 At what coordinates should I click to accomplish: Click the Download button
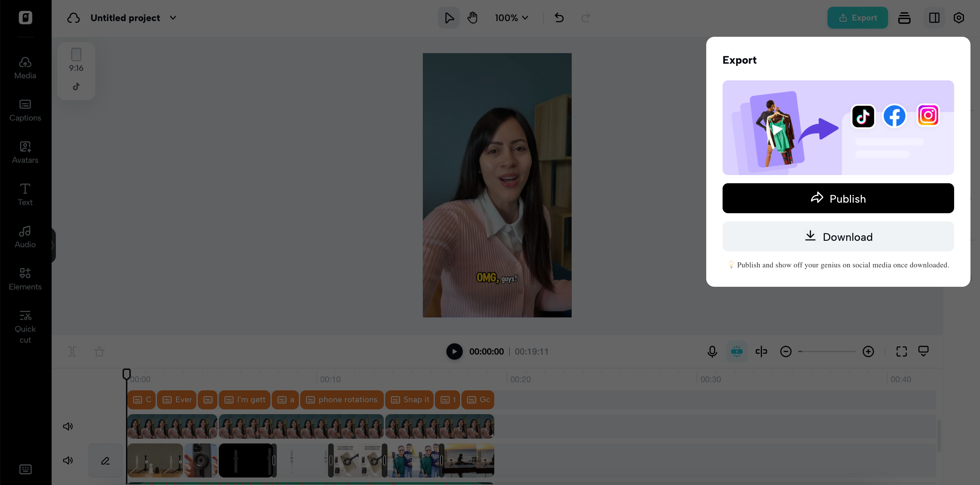(x=838, y=237)
